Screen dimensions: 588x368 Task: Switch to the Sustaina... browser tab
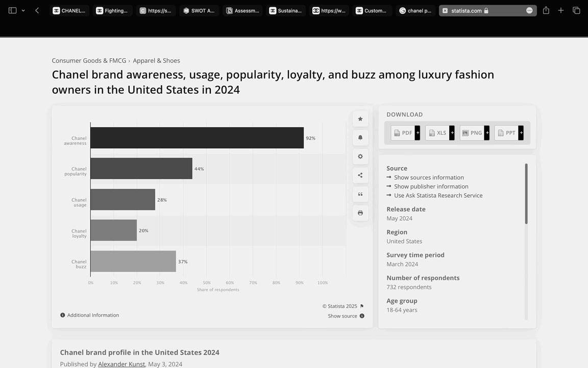(286, 11)
